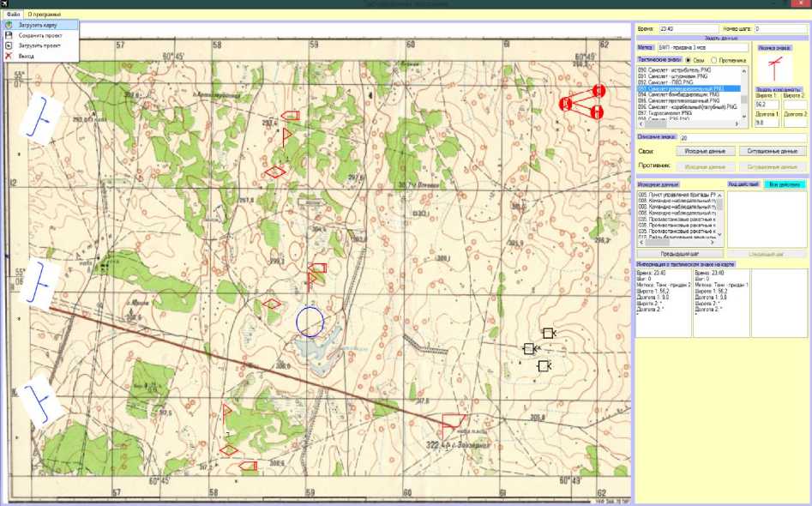Click the tactical signs list scroll-right arrow
The width and height of the screenshot is (812, 506).
(x=737, y=124)
